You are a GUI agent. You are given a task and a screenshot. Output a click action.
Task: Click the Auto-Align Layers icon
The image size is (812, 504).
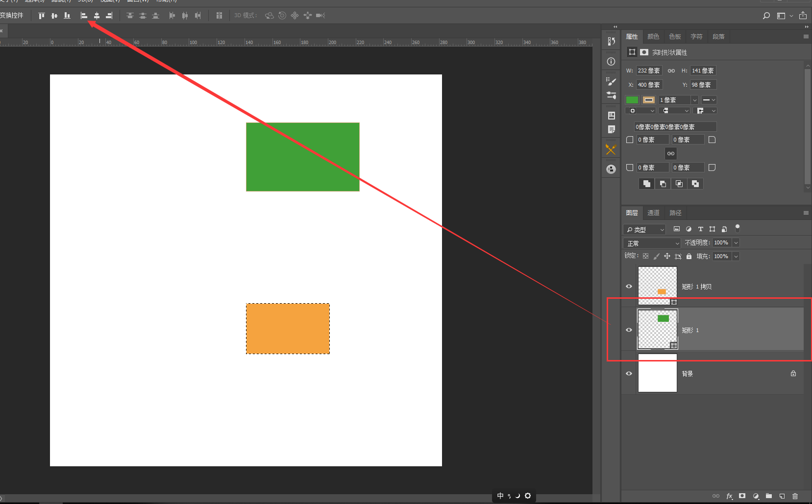pos(219,16)
